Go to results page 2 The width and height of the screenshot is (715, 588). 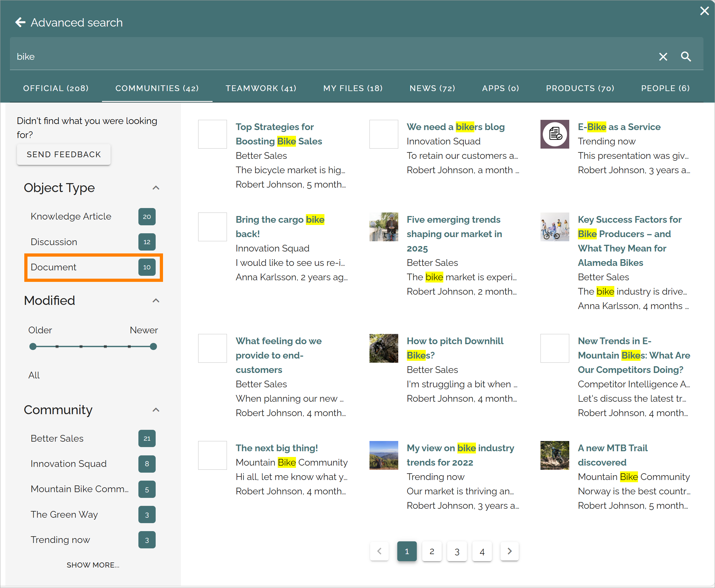tap(432, 551)
